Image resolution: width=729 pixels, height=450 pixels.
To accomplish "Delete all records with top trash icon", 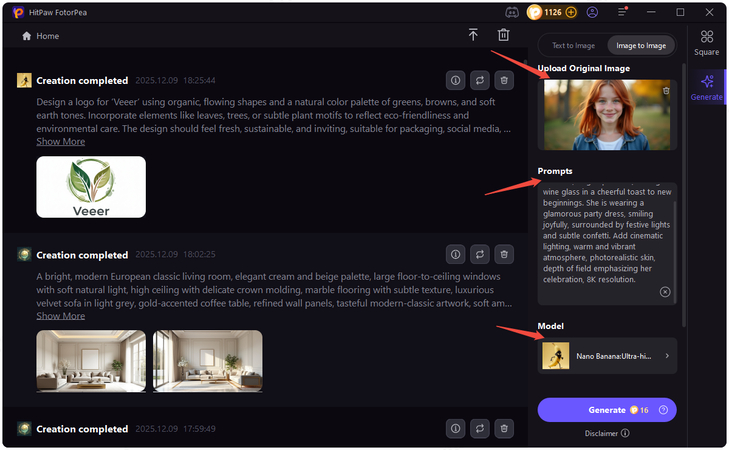I will click(x=504, y=35).
